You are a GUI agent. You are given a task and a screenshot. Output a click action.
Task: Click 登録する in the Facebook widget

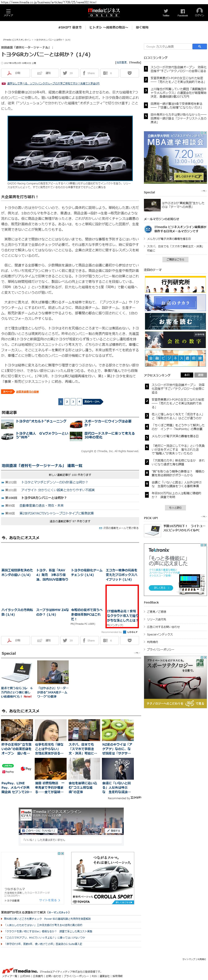click(114, 830)
